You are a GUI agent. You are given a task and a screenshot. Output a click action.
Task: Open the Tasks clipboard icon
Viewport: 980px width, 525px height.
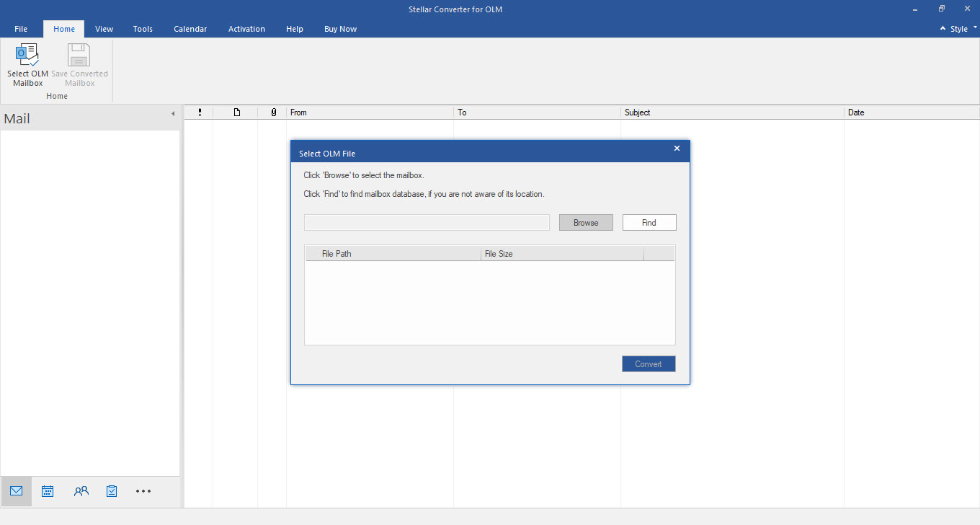click(112, 491)
